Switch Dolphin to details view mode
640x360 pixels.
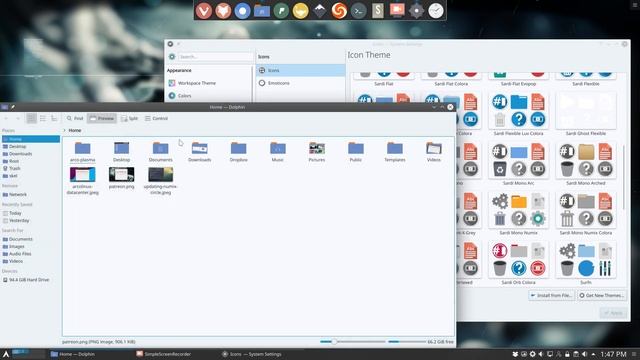(54, 118)
